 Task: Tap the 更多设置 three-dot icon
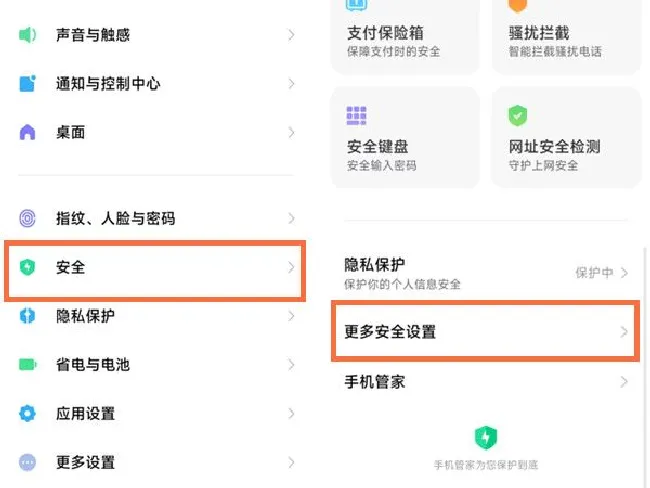27,462
